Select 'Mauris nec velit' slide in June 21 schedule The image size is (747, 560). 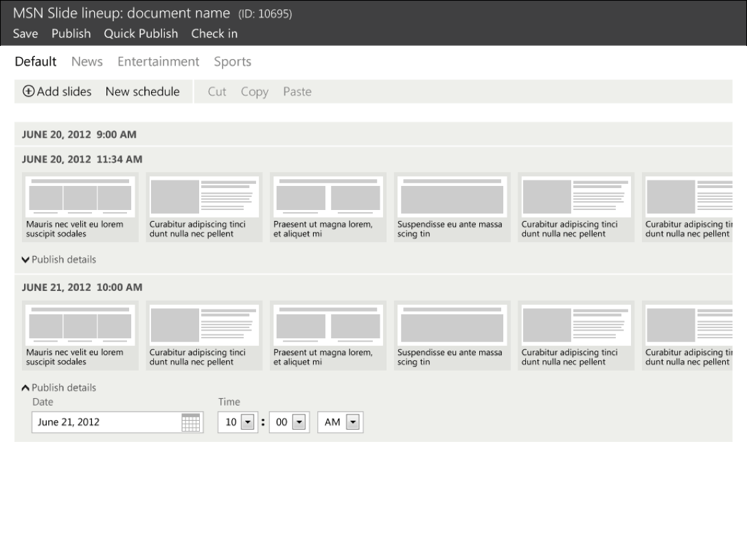(80, 335)
